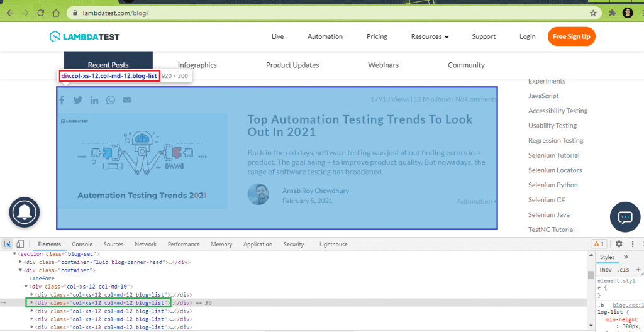Toggle :hov element state panel

604,269
